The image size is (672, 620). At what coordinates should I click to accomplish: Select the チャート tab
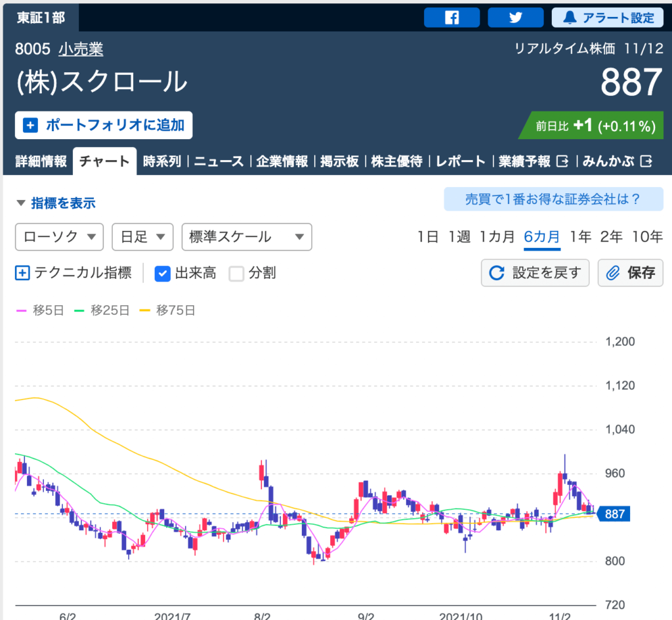tap(104, 161)
